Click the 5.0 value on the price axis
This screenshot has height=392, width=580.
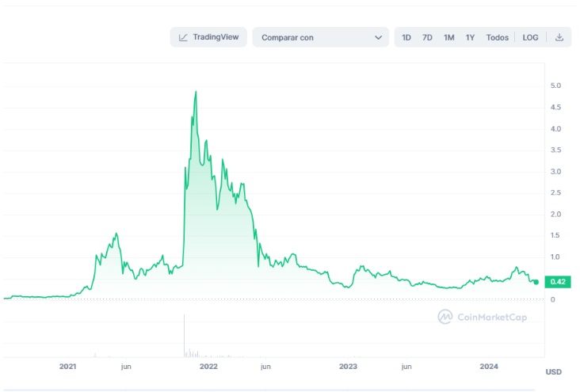pos(556,86)
